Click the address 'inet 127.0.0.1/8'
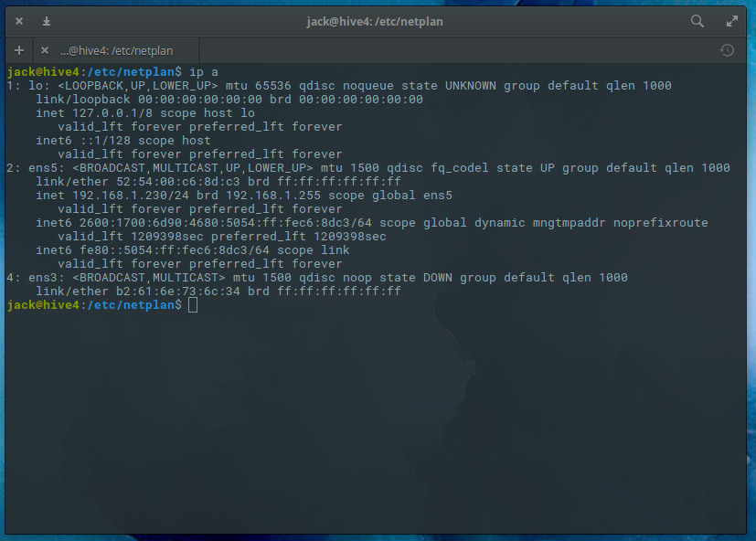The width and height of the screenshot is (756, 541). click(94, 113)
